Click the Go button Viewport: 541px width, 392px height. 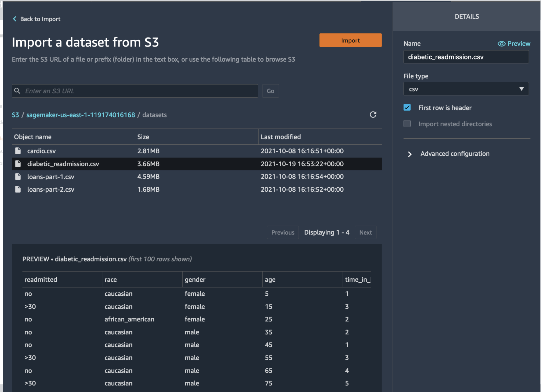coord(270,91)
